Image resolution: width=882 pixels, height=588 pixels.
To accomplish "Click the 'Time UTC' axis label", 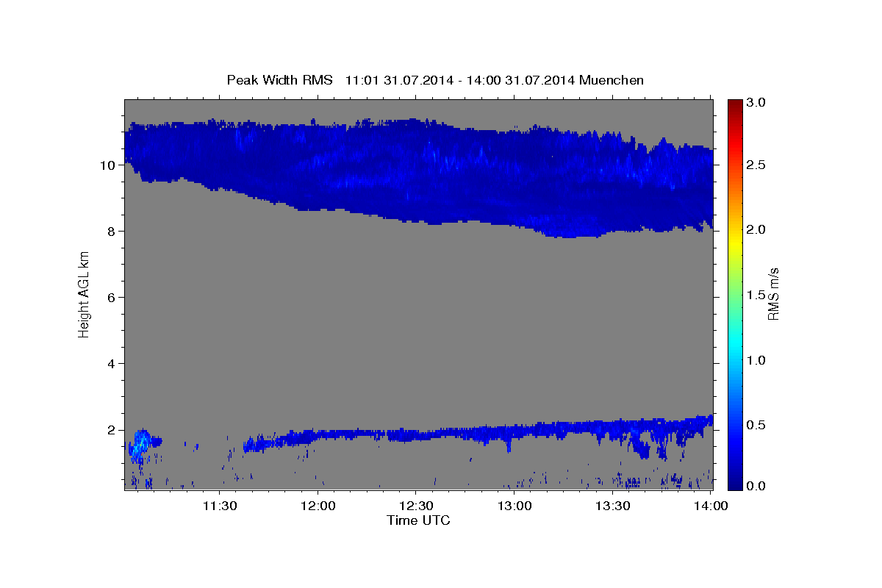I will click(x=418, y=520).
